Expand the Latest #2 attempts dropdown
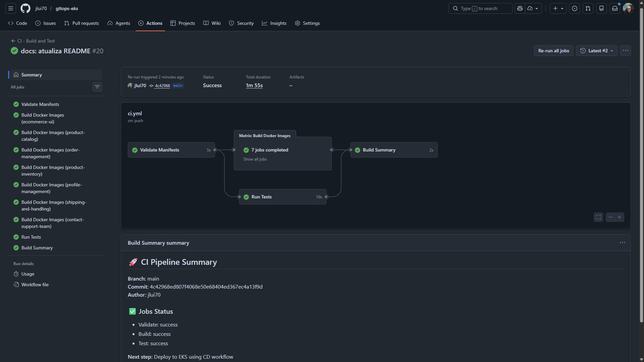 point(597,51)
